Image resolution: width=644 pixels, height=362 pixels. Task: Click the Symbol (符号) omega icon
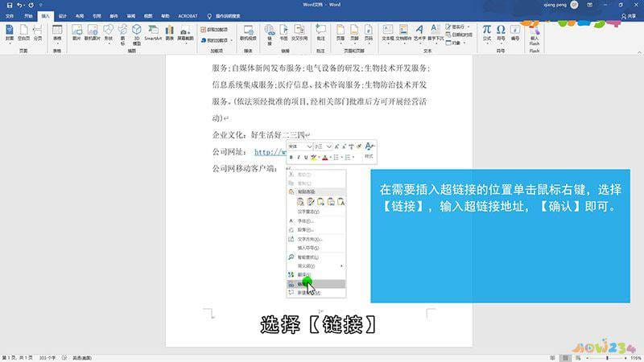pyautogui.click(x=501, y=33)
